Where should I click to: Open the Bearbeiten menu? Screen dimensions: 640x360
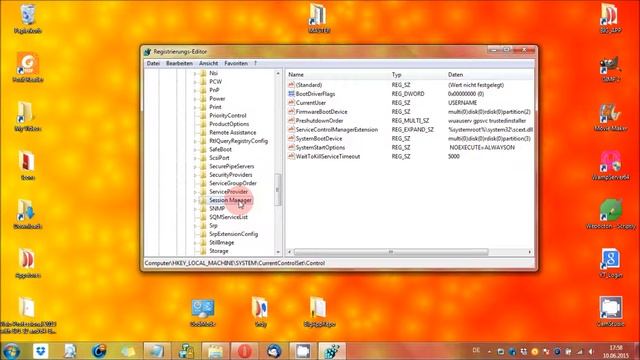[179, 63]
